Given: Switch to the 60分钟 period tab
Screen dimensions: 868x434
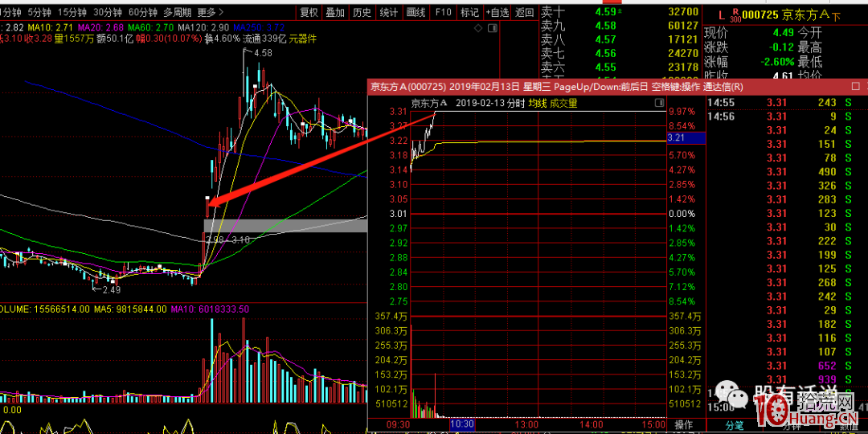Looking at the screenshot, I should [142, 11].
